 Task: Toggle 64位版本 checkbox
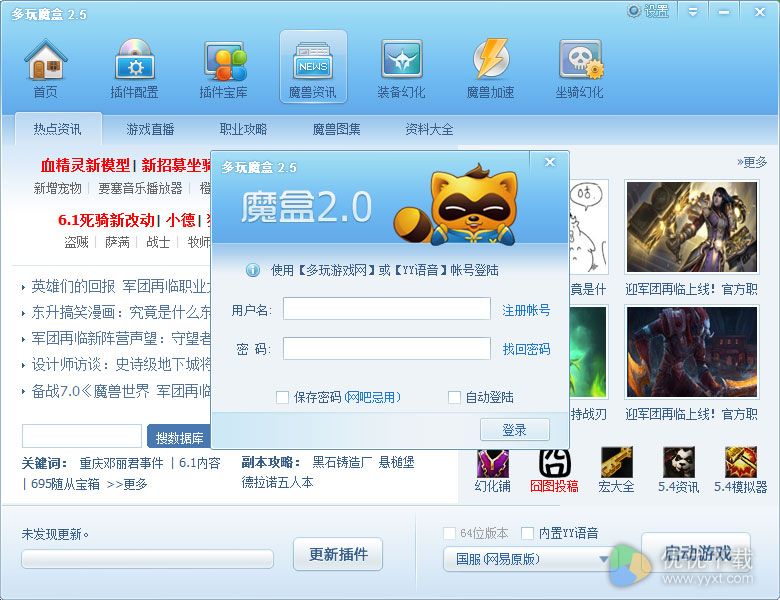pyautogui.click(x=449, y=533)
